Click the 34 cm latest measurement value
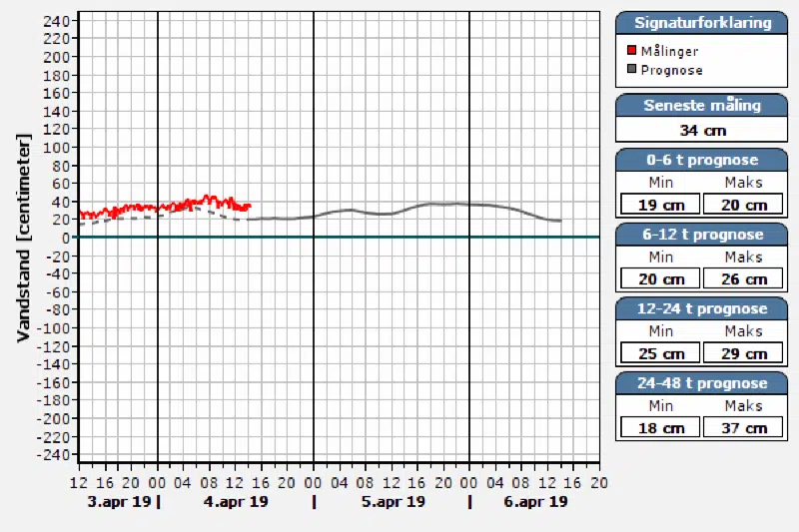Screen dimensions: 799x532 click(702, 130)
